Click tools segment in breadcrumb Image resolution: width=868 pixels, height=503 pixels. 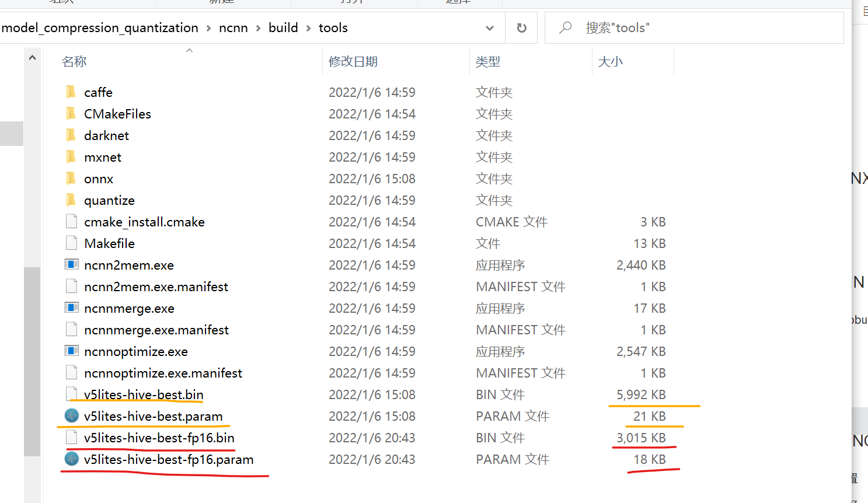coord(333,28)
